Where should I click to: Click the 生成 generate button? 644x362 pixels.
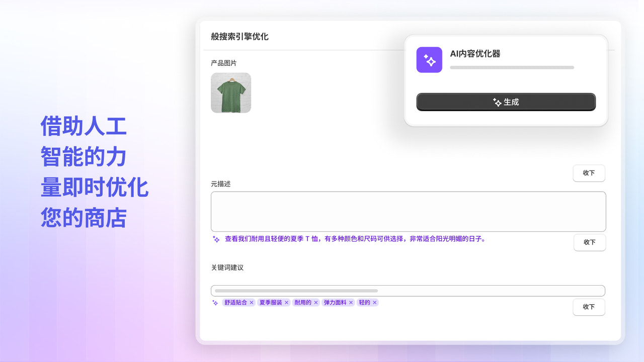click(506, 102)
